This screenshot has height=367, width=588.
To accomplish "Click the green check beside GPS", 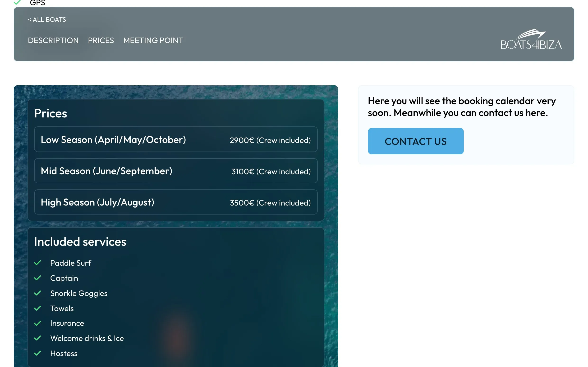I will coord(17,2).
